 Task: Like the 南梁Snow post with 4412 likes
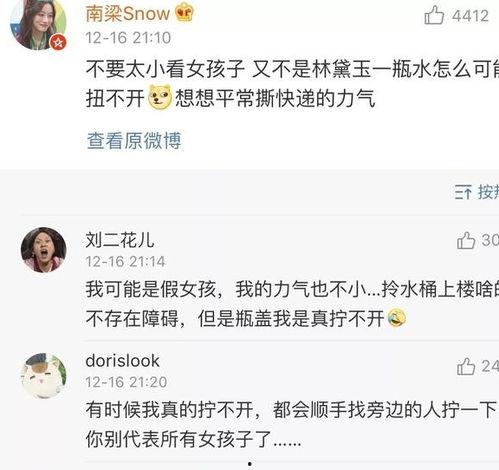(434, 15)
